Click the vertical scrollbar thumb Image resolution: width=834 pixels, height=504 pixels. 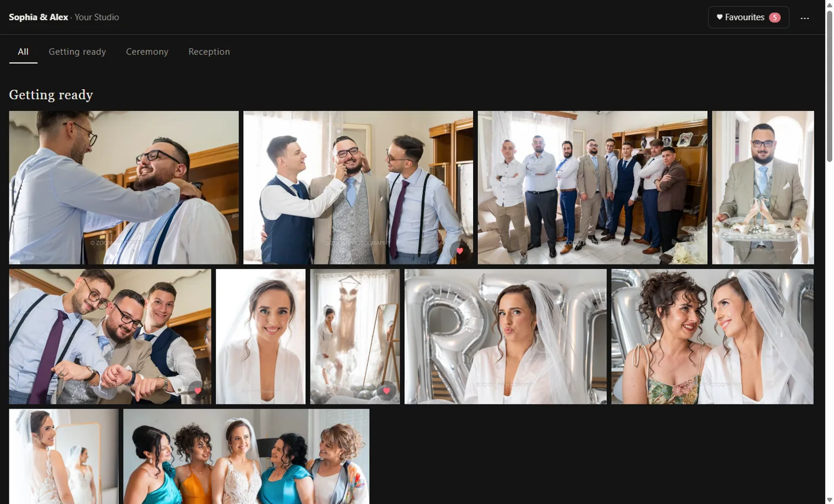tap(829, 86)
